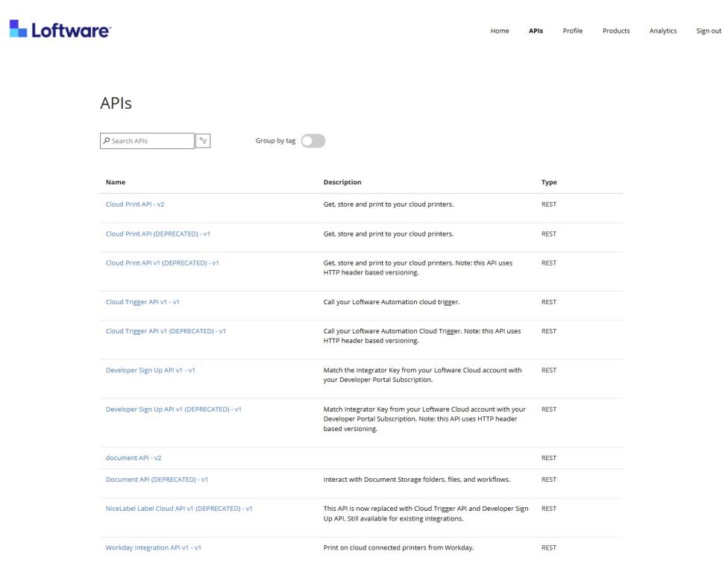
Task: Open the Profile page
Action: (x=572, y=31)
